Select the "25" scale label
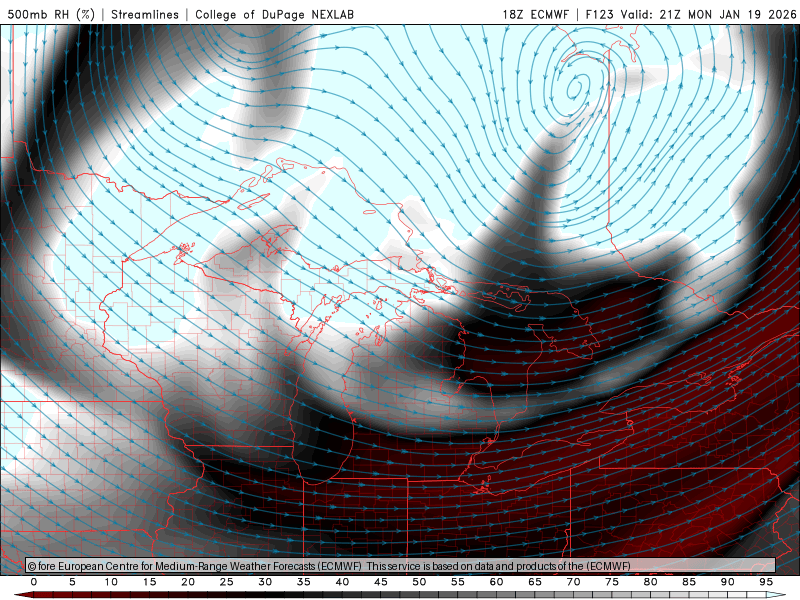Screen dimensions: 800x600 tap(227, 582)
